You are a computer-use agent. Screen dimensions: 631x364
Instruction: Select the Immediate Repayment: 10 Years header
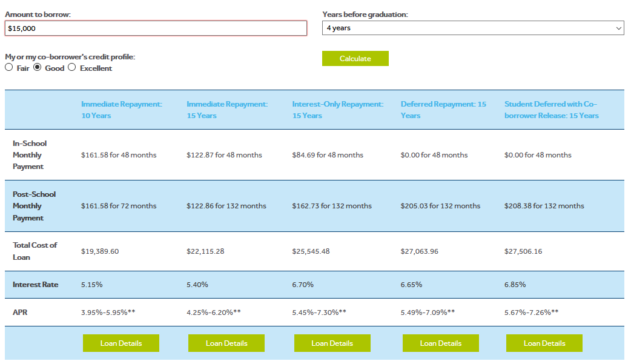[121, 110]
